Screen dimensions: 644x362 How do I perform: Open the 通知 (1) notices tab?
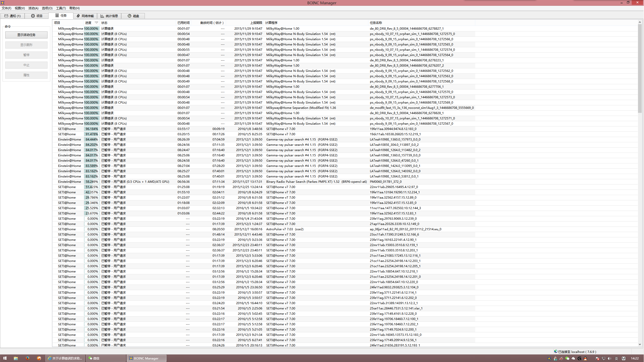13,16
